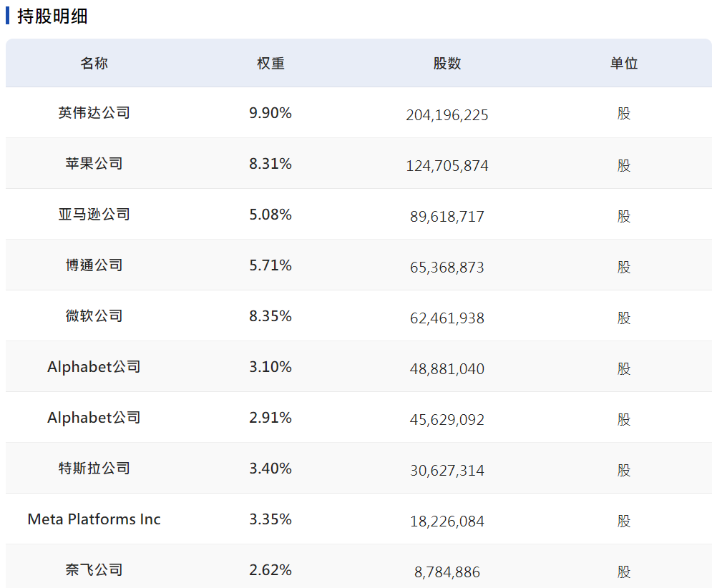
Task: Click Alphabet公司 with 2.91% weight
Action: [x=94, y=418]
